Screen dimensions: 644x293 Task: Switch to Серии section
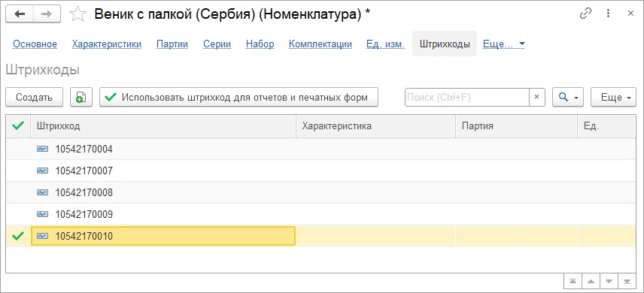[x=217, y=44]
